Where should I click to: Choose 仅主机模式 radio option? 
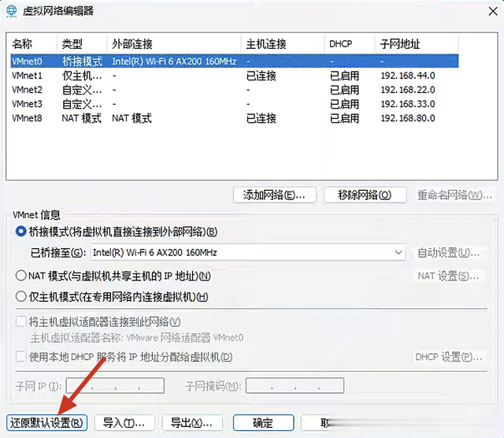[x=21, y=296]
